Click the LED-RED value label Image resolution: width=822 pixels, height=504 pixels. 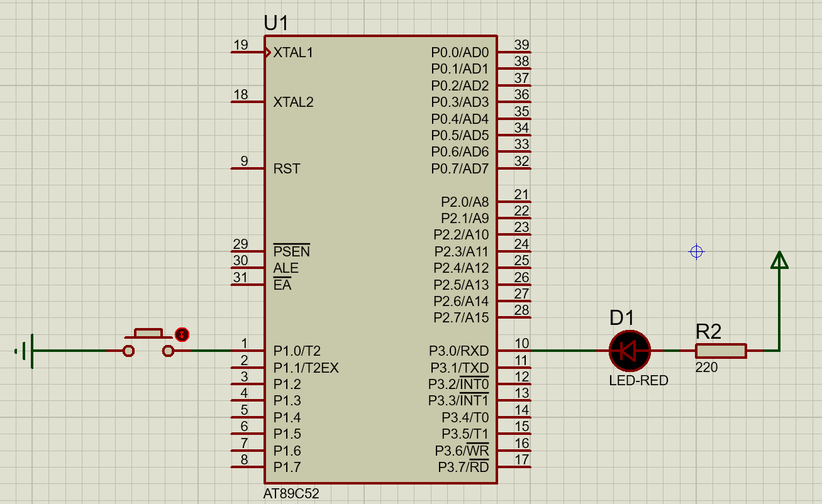(x=638, y=381)
